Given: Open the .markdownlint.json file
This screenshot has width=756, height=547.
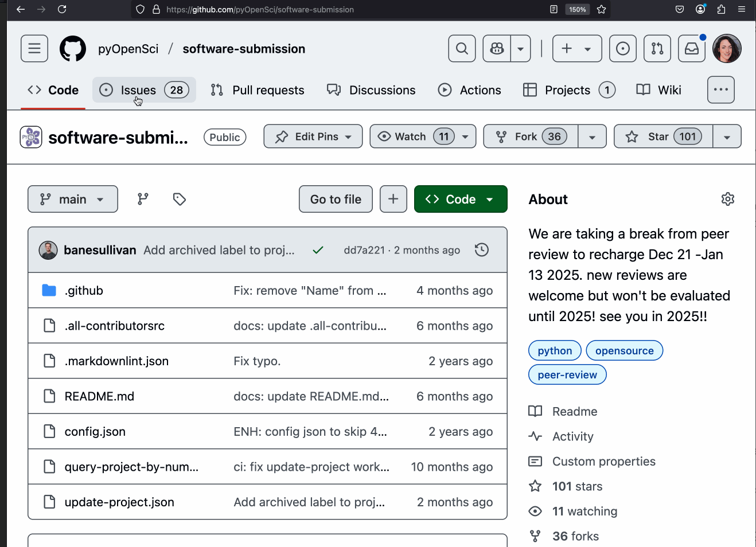Looking at the screenshot, I should click(x=116, y=361).
